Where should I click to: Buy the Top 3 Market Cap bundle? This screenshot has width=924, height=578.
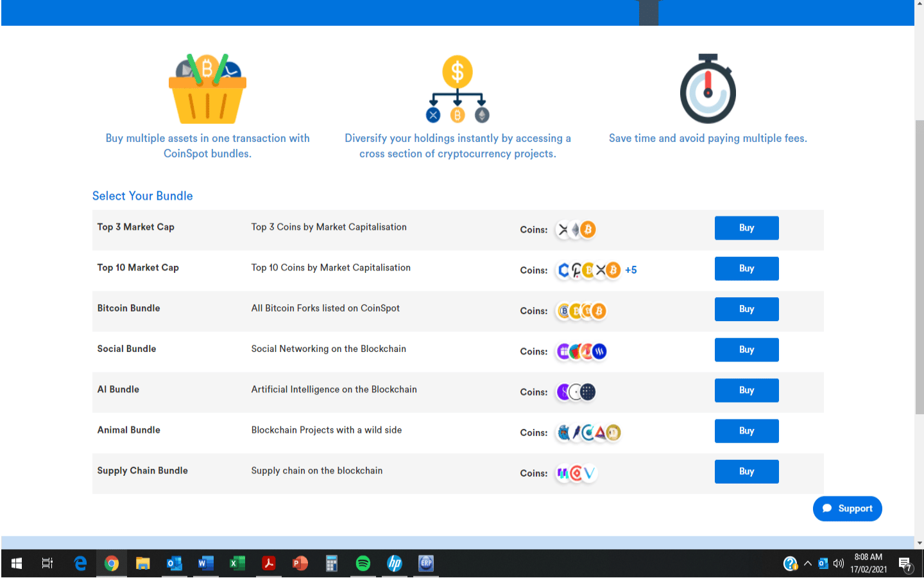point(746,228)
